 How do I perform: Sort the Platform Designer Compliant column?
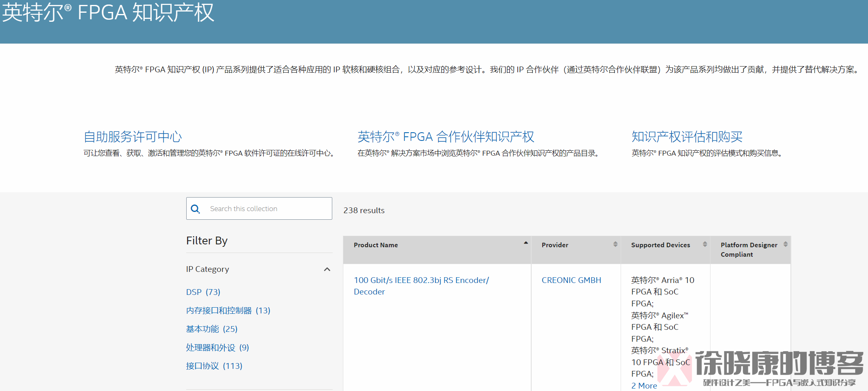click(786, 244)
